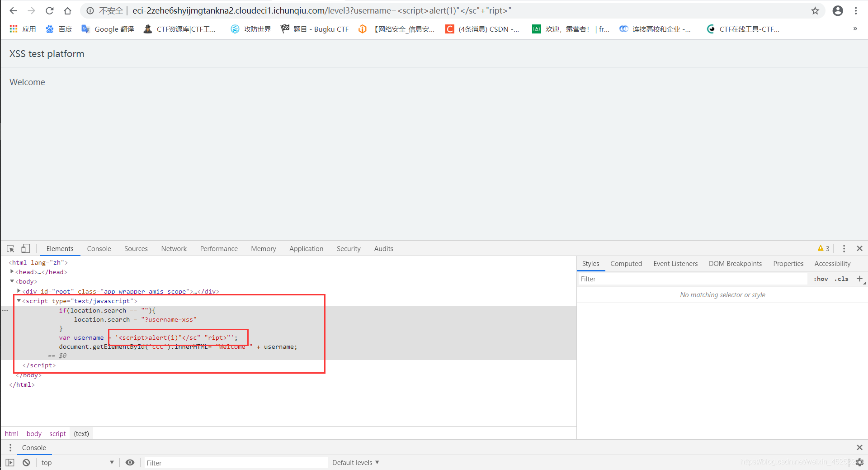This screenshot has height=470, width=868.
Task: Switch to the Sources tab
Action: (136, 248)
